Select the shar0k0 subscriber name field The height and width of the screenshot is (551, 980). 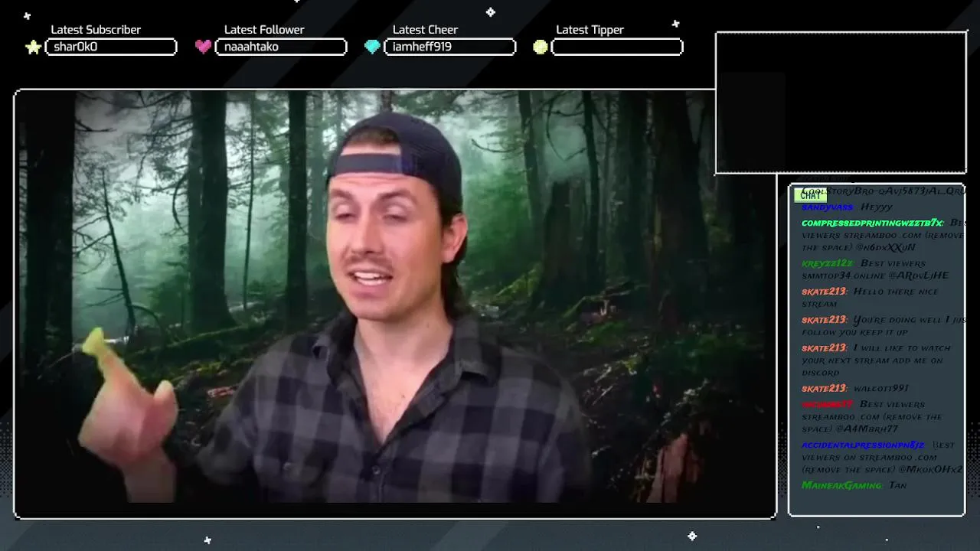point(111,47)
